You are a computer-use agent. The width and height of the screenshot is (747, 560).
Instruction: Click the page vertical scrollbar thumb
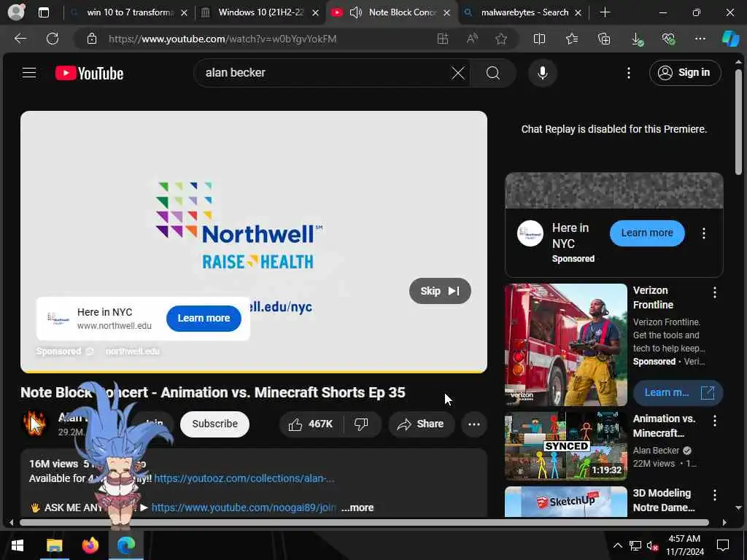pyautogui.click(x=738, y=122)
